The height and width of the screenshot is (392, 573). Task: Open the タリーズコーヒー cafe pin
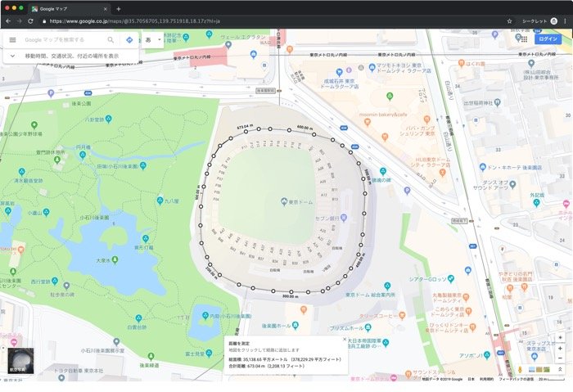(402, 315)
